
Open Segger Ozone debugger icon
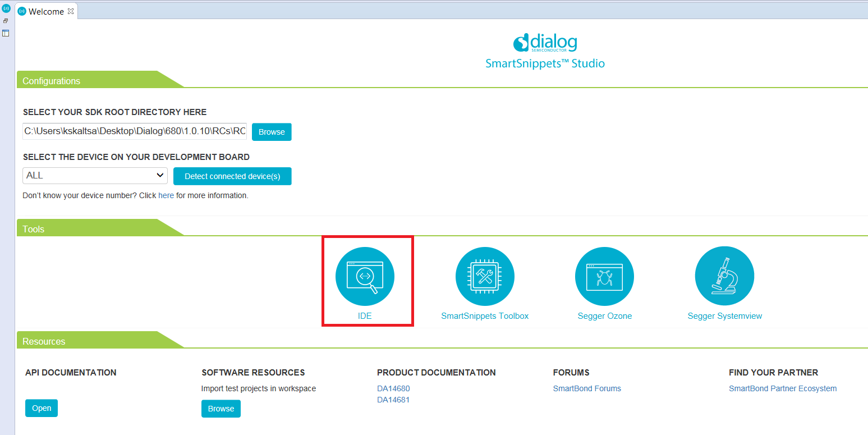[x=604, y=276]
